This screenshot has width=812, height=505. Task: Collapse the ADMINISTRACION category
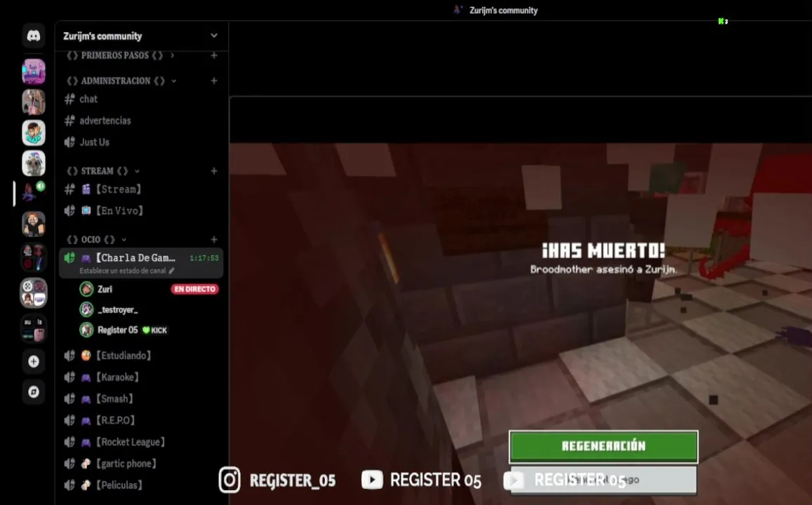(174, 81)
